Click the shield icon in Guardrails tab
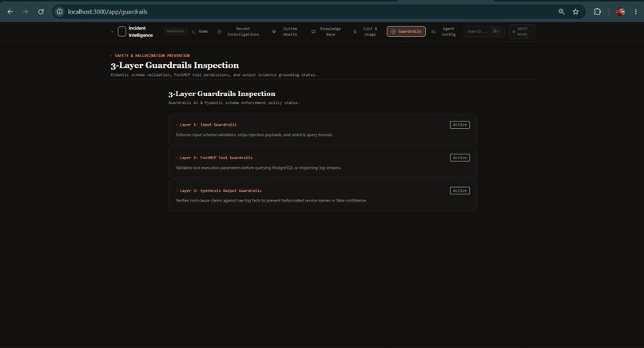 (393, 32)
